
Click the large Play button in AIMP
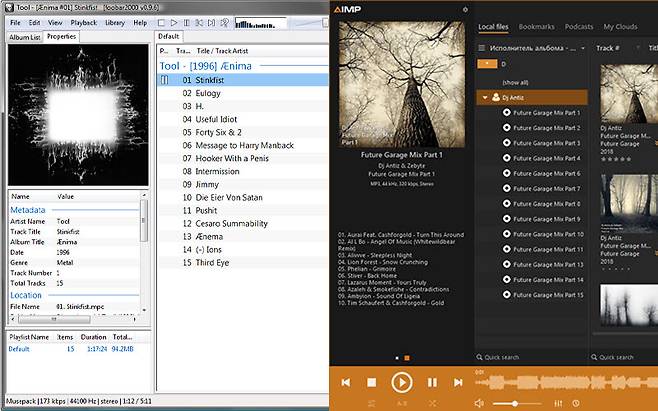tap(400, 382)
